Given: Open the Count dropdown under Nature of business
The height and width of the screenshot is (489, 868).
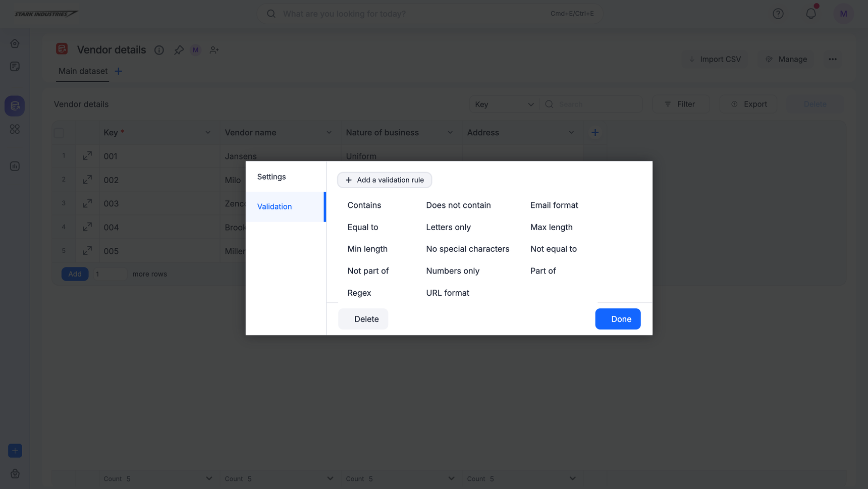Looking at the screenshot, I should pos(451,478).
